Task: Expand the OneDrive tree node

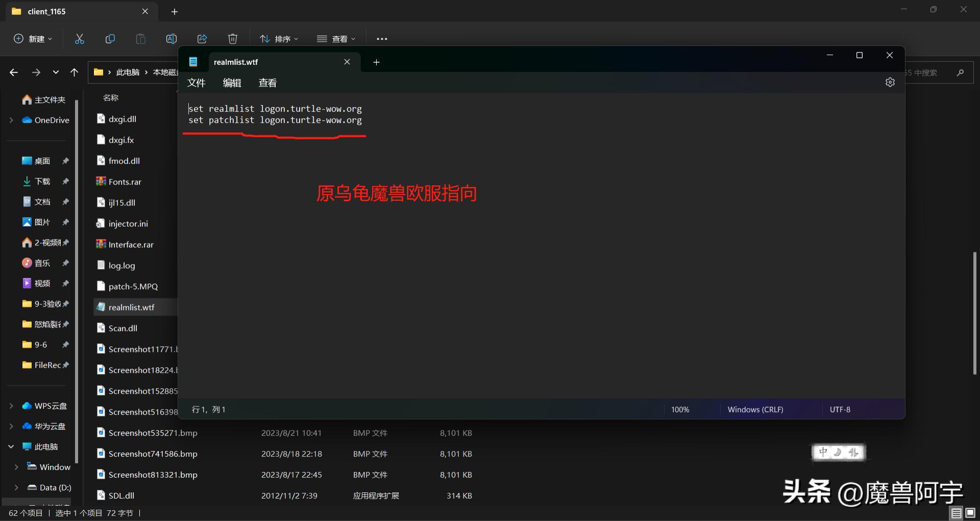Action: click(x=11, y=120)
